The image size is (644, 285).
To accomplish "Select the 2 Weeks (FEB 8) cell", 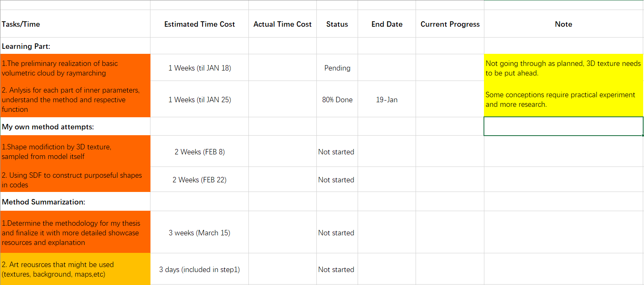I will [x=199, y=151].
